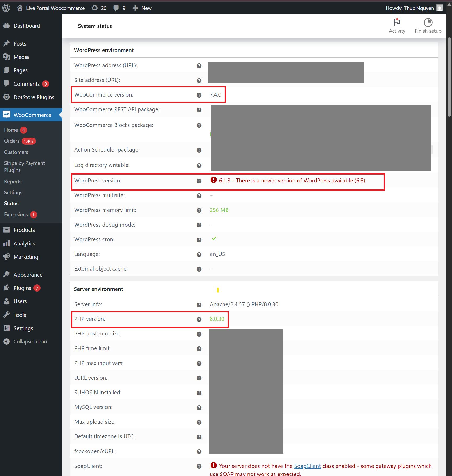Click help icon for Site address (URL)
Viewport: 452px width, 476px height.
199,80
